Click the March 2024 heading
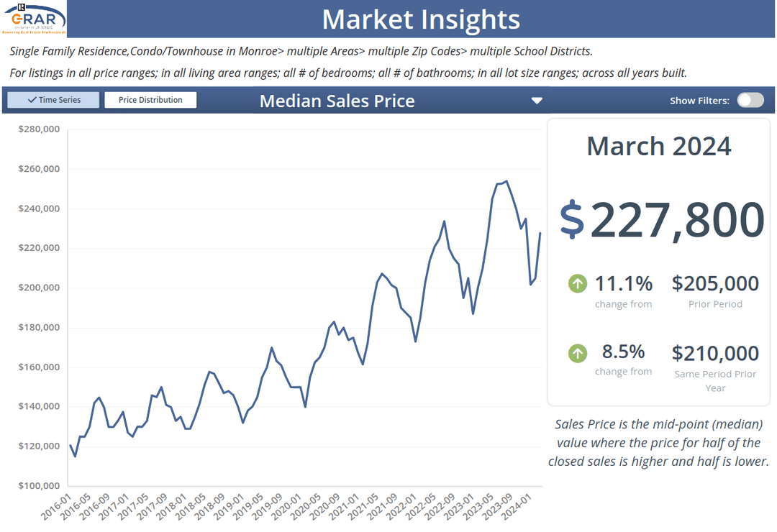 tap(658, 146)
